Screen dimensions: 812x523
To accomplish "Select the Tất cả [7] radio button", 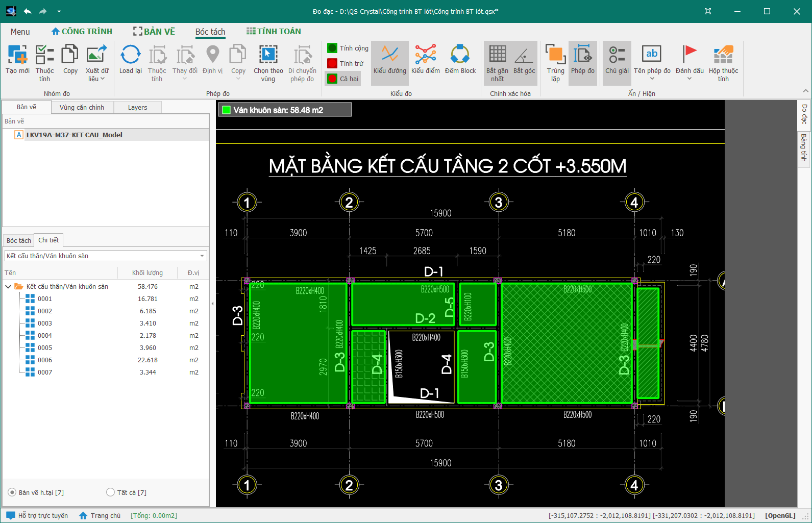I will tap(111, 492).
